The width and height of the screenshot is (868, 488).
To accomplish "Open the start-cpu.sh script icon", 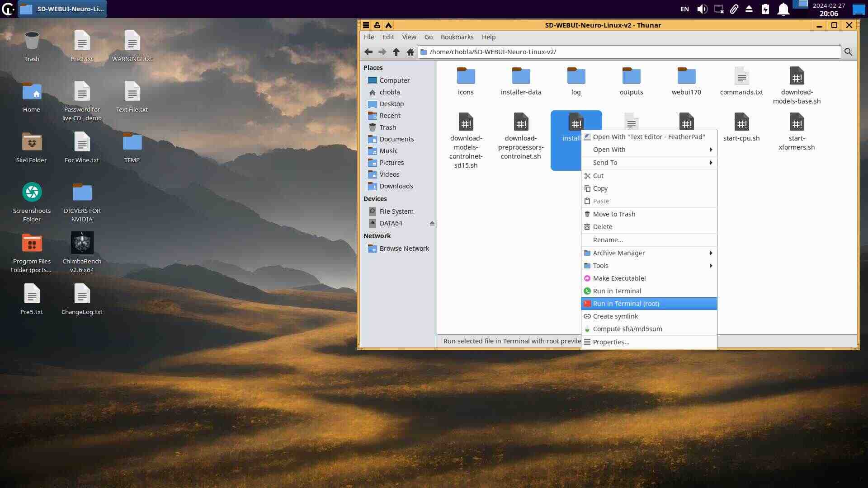I will pos(741,122).
